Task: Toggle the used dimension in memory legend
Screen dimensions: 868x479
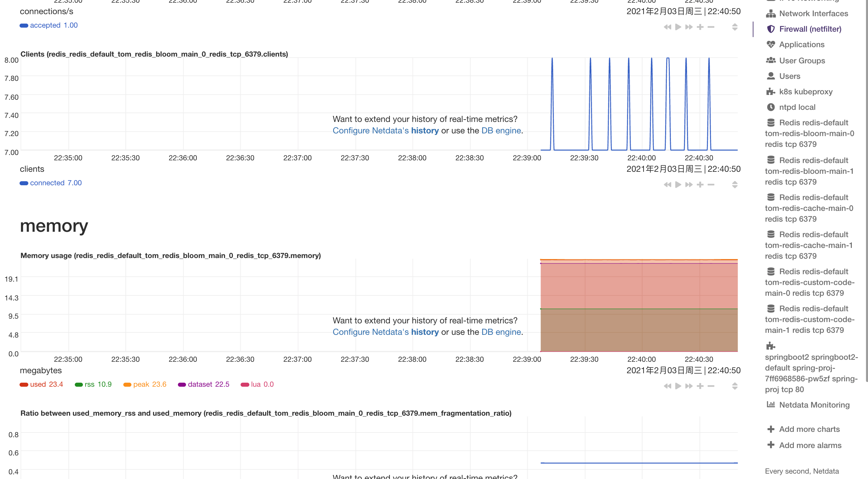Action: pyautogui.click(x=41, y=384)
